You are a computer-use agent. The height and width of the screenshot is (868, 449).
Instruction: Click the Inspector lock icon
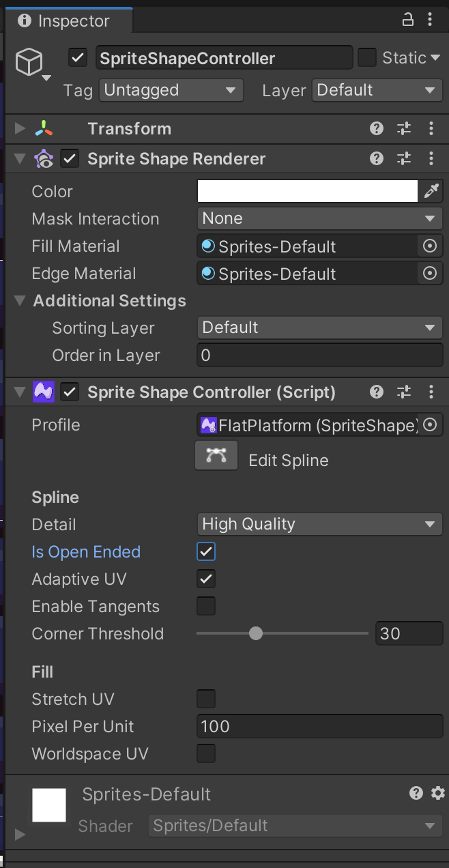point(408,20)
